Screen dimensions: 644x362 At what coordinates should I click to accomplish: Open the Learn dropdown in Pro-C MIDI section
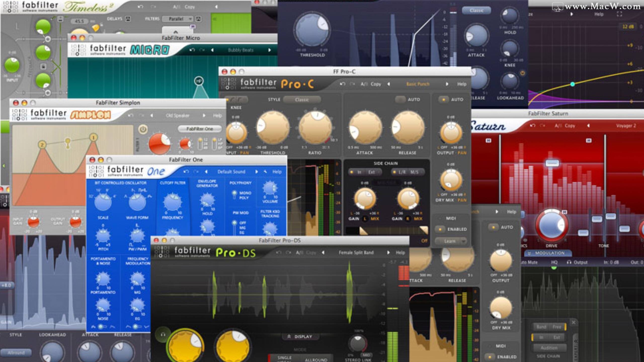click(x=451, y=241)
